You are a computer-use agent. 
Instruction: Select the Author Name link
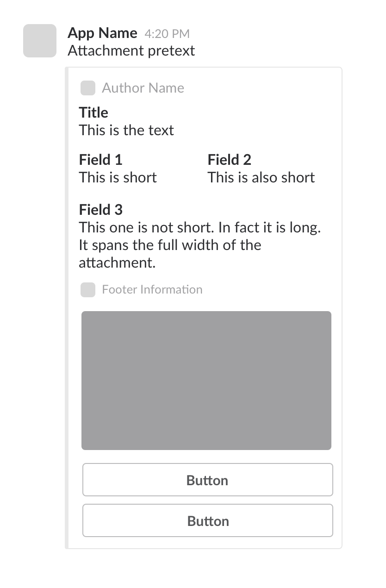point(143,88)
